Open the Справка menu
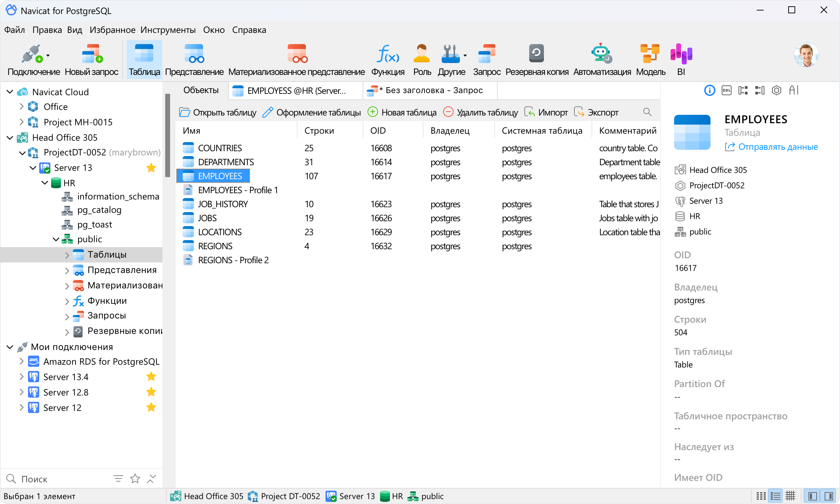 coord(249,30)
